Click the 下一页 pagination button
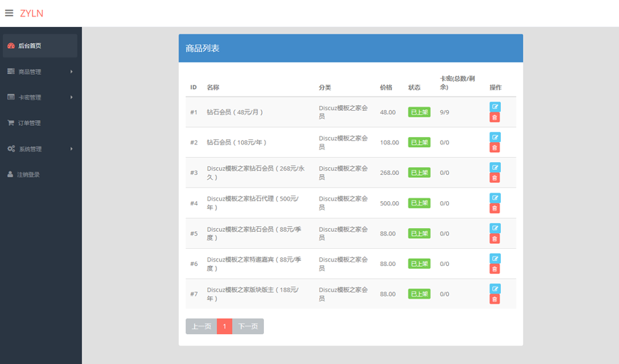619x364 pixels. 248,326
